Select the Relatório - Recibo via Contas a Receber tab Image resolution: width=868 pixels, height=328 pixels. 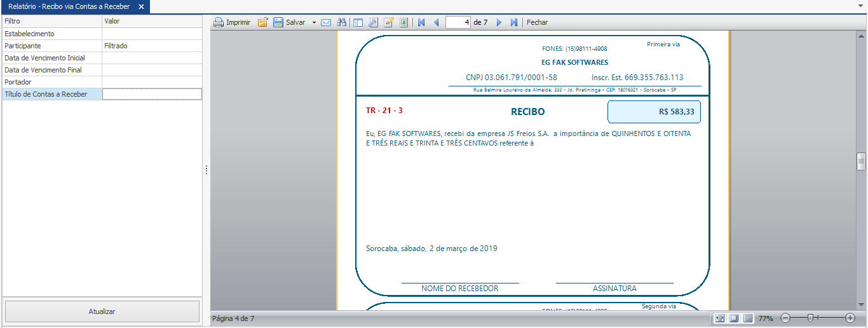pos(69,6)
